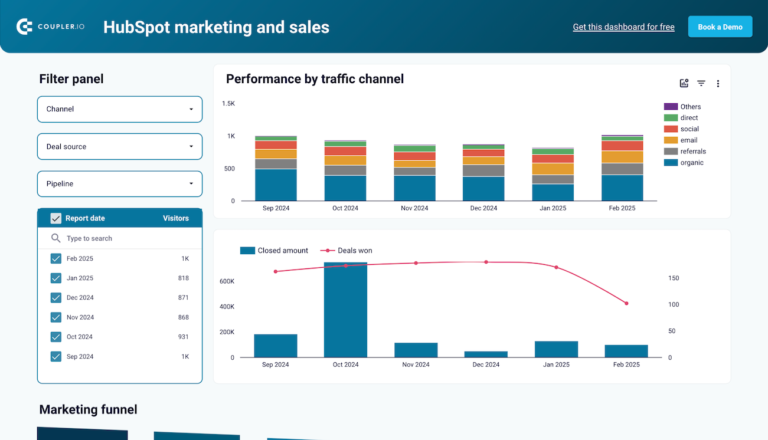
Task: Click the Performance by traffic channel title
Action: (x=315, y=79)
